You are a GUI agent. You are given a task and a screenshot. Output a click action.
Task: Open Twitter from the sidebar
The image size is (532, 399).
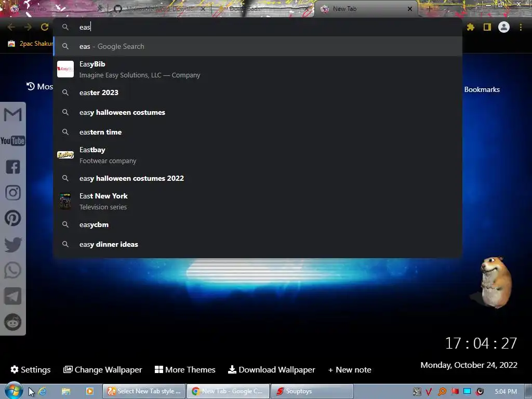click(x=13, y=244)
